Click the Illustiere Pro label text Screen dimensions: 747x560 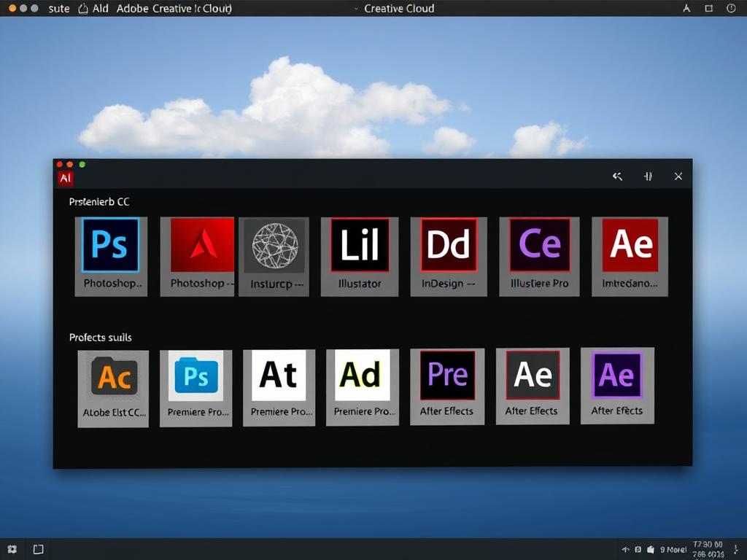pyautogui.click(x=539, y=284)
